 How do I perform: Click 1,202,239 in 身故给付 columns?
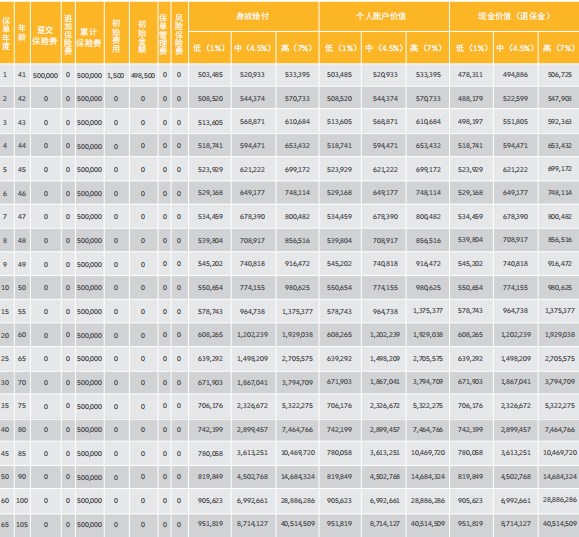(253, 335)
